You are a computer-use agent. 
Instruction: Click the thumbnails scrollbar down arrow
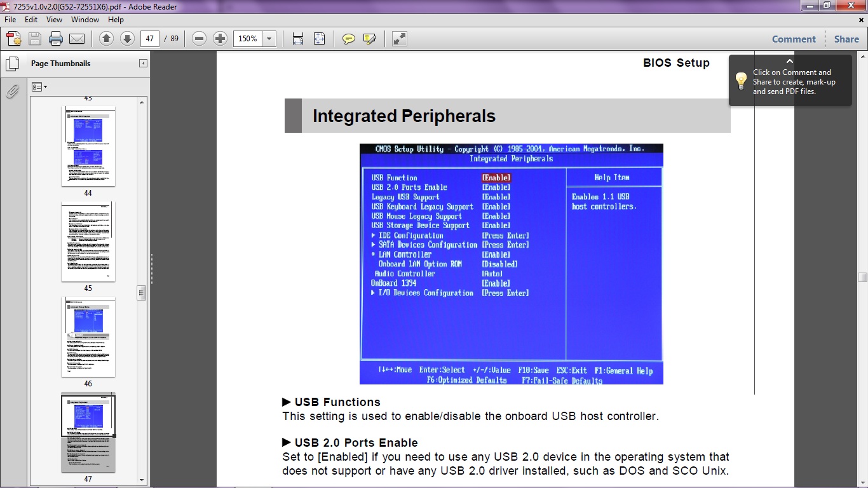(142, 481)
